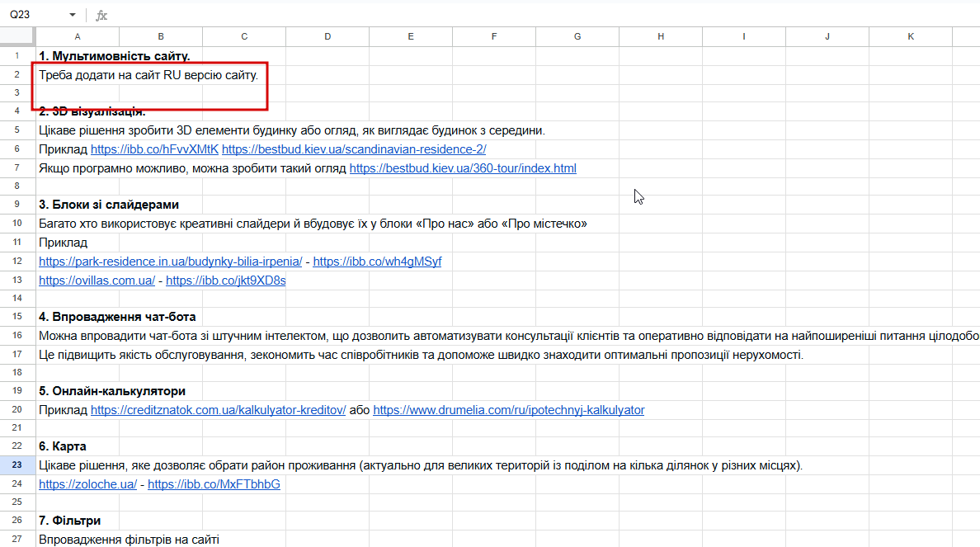Click the heading '4. Впровадження чат-бота'
This screenshot has width=980, height=547.
click(x=117, y=317)
